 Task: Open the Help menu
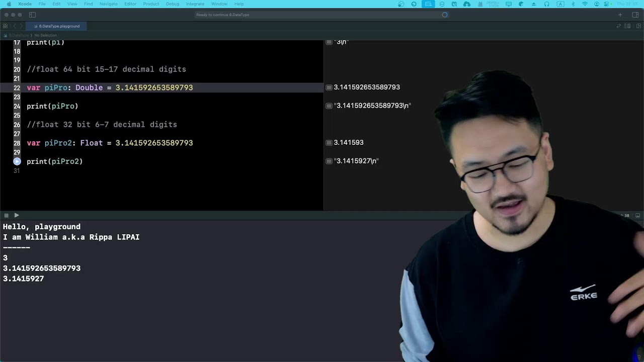point(239,4)
